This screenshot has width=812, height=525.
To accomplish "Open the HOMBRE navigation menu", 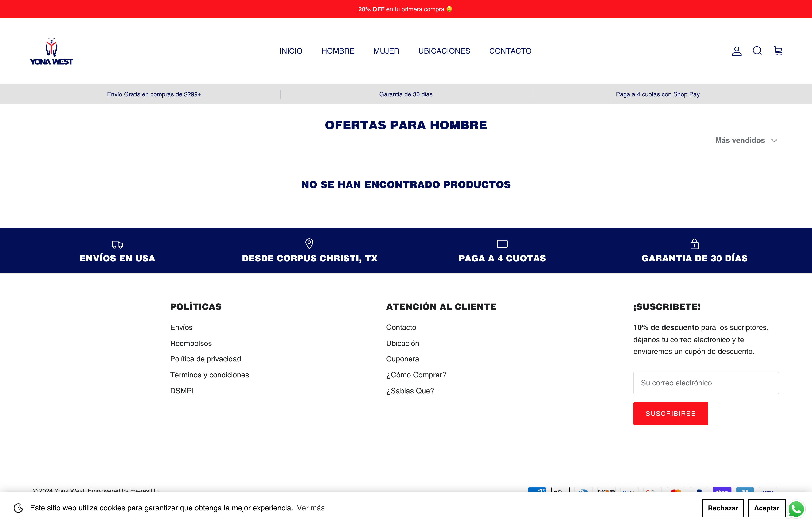I will point(338,51).
